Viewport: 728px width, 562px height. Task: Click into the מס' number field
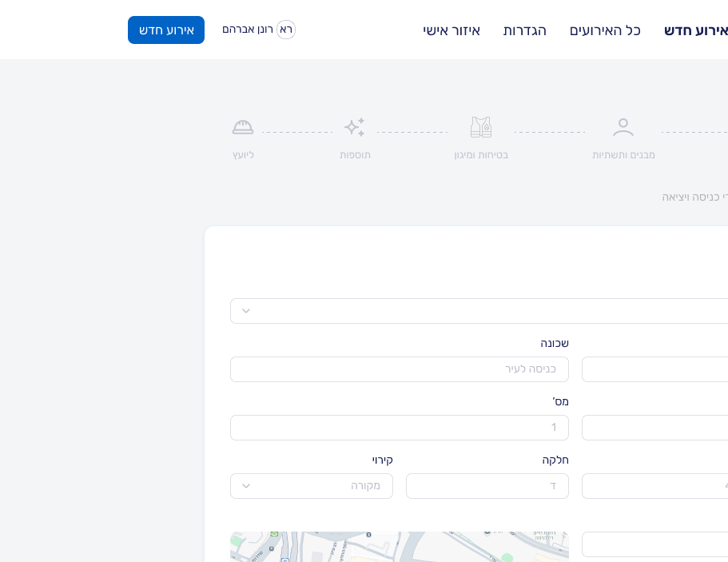click(400, 428)
